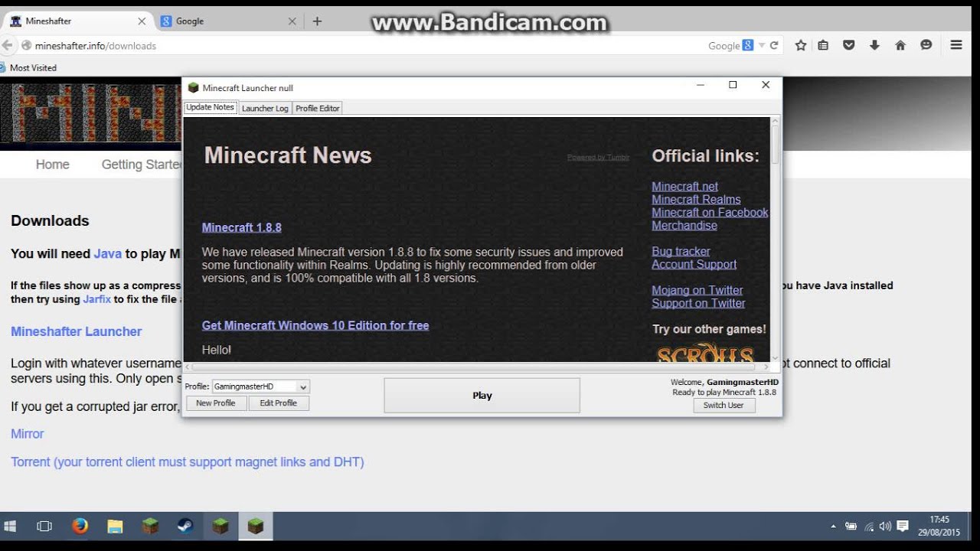Open the Windows Start menu
980x551 pixels.
(10, 526)
